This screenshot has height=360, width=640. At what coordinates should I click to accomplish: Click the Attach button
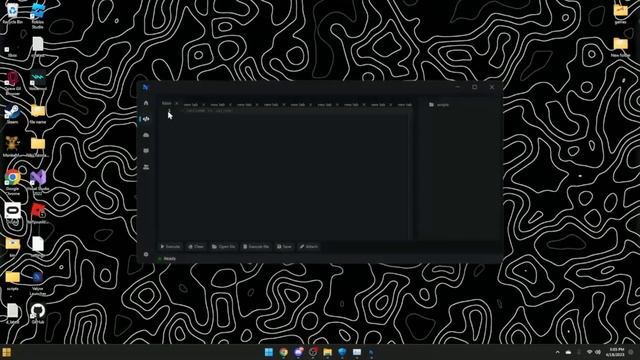(309, 247)
